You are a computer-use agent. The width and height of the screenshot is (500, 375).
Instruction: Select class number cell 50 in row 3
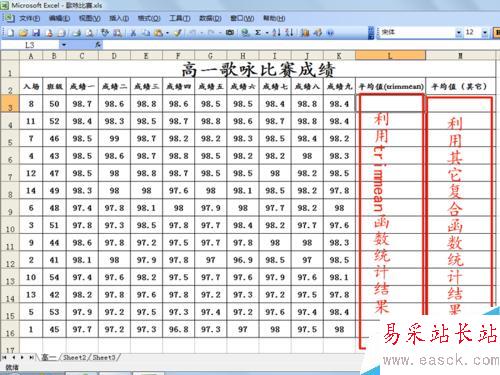[54, 104]
